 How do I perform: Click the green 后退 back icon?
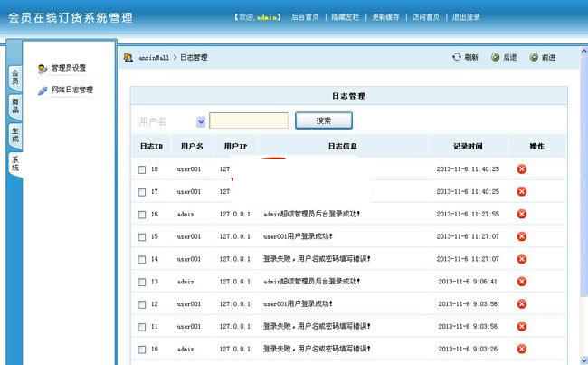pyautogui.click(x=495, y=58)
